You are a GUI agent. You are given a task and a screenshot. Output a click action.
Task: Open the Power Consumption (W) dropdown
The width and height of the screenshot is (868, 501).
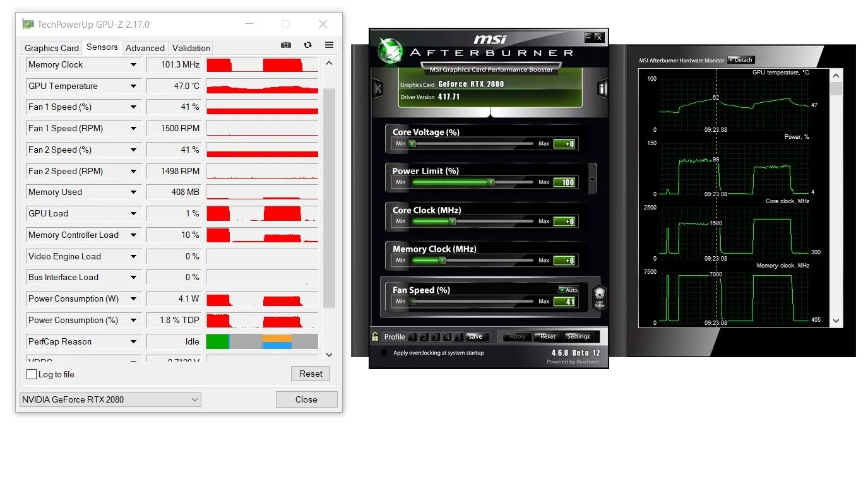(133, 298)
